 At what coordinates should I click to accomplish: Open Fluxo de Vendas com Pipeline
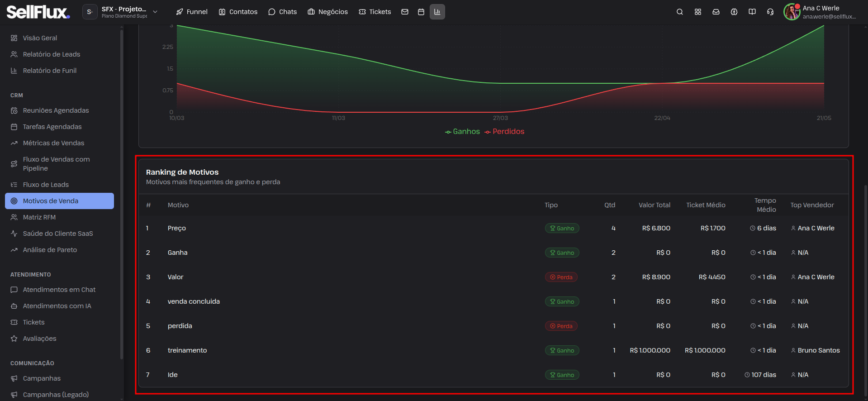pyautogui.click(x=59, y=164)
